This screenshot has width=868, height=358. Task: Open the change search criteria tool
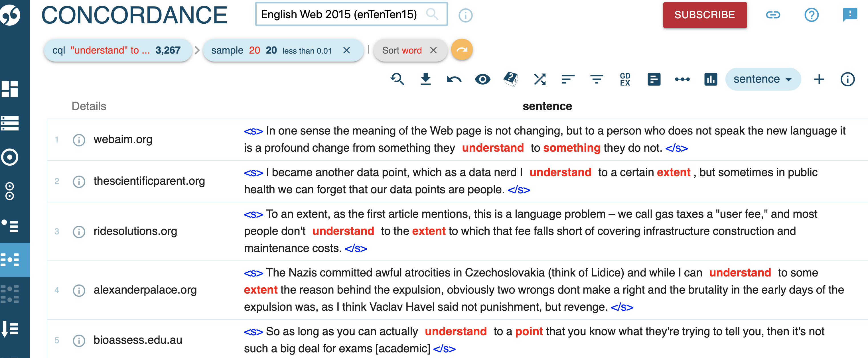point(398,79)
